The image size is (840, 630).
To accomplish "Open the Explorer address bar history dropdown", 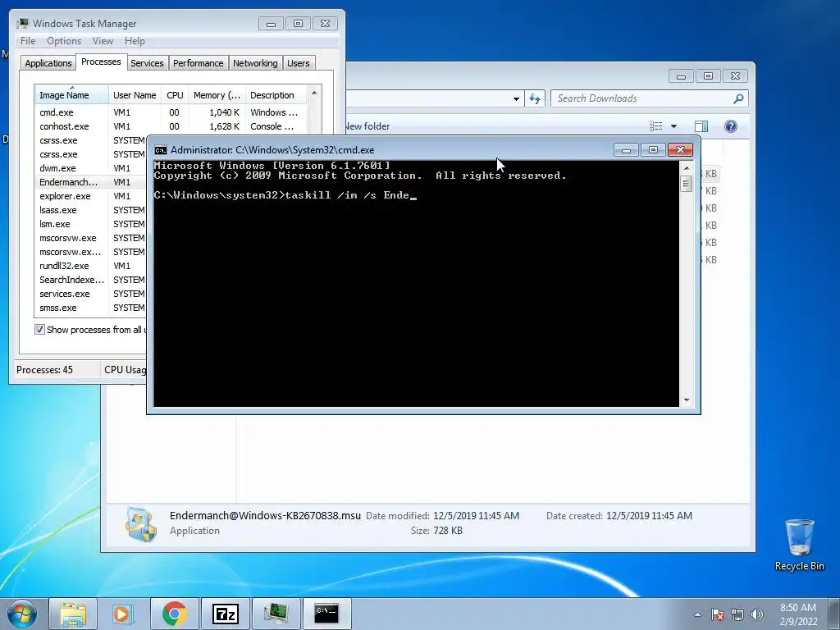I will 516,98.
